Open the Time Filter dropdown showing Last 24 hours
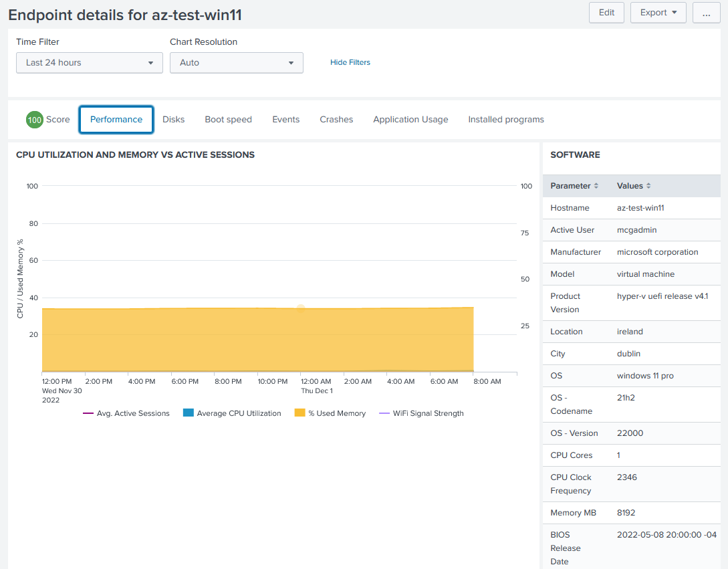The height and width of the screenshot is (569, 728). [x=90, y=63]
